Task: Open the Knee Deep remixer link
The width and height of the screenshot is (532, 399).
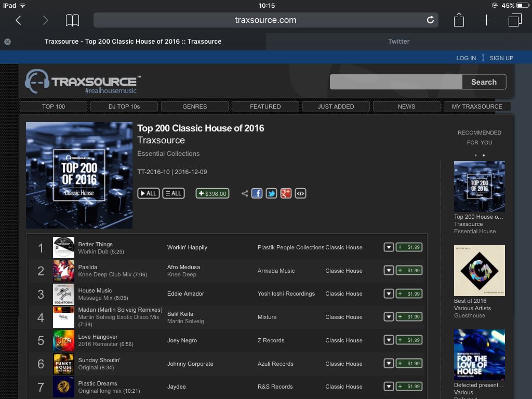Action: pyautogui.click(x=181, y=274)
